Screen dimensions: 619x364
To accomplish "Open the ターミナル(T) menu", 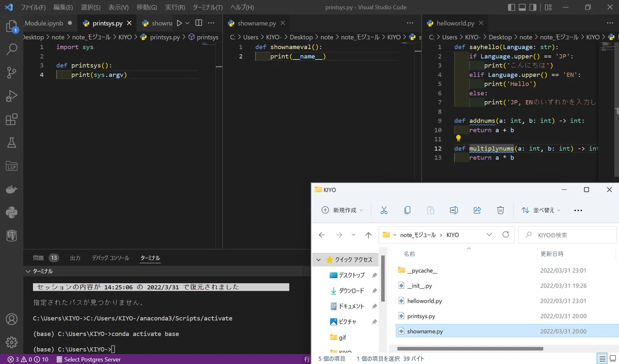I will (207, 7).
